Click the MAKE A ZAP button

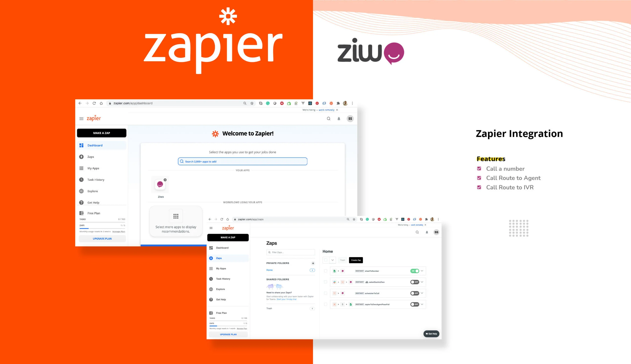102,133
